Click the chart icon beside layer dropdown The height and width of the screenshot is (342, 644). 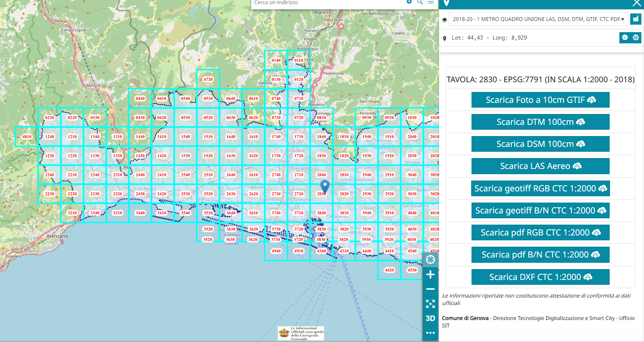[635, 19]
